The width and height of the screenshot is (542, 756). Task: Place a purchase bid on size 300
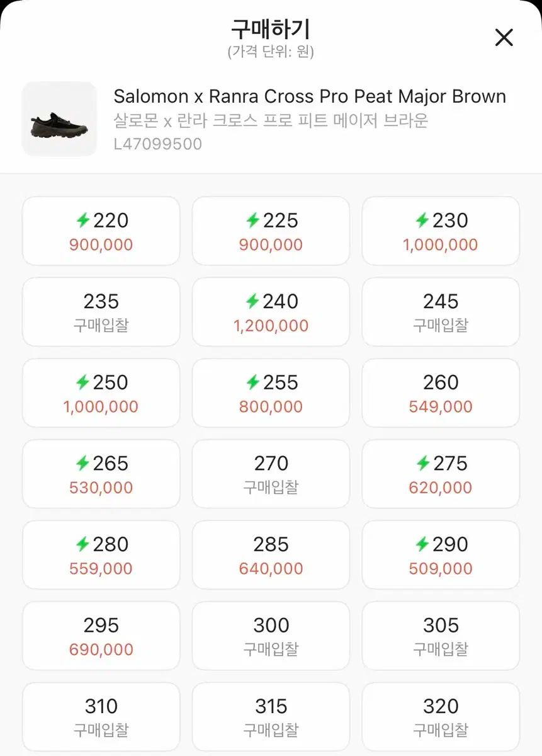click(271, 636)
